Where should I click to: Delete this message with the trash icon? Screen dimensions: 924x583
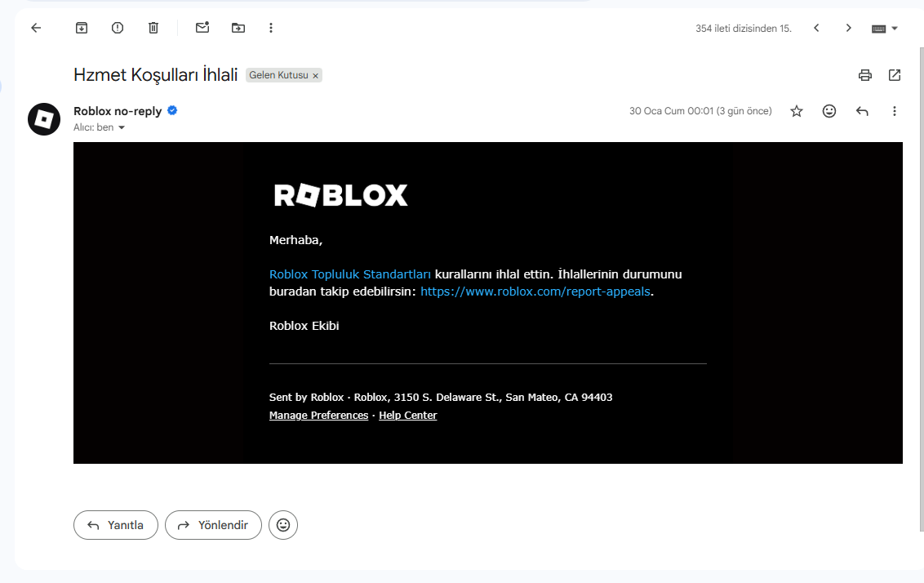point(153,28)
